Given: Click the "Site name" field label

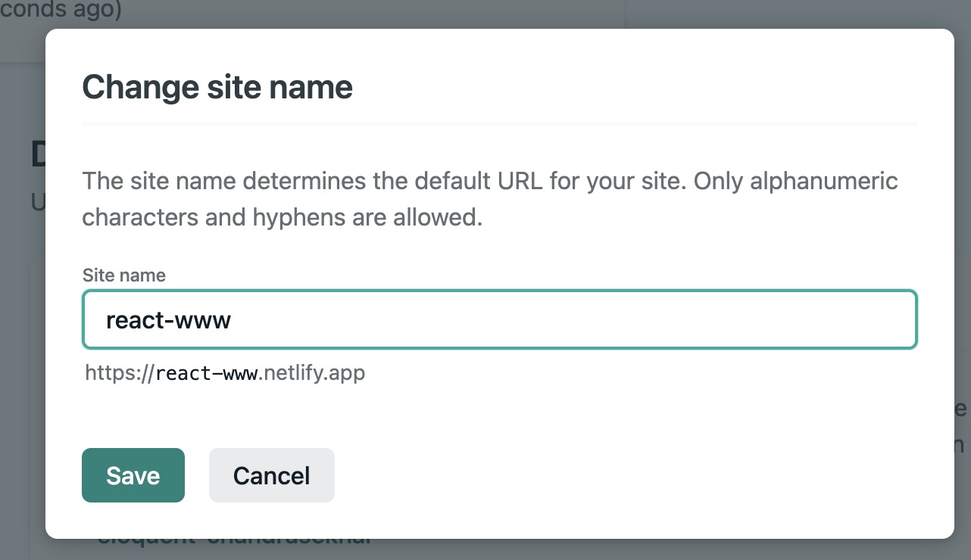Looking at the screenshot, I should [x=123, y=275].
